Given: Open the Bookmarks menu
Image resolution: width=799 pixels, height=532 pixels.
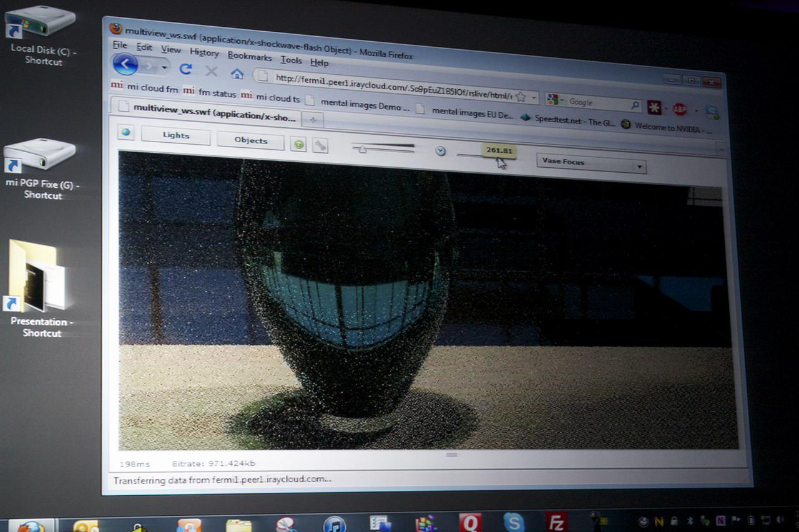Looking at the screenshot, I should pyautogui.click(x=250, y=56).
